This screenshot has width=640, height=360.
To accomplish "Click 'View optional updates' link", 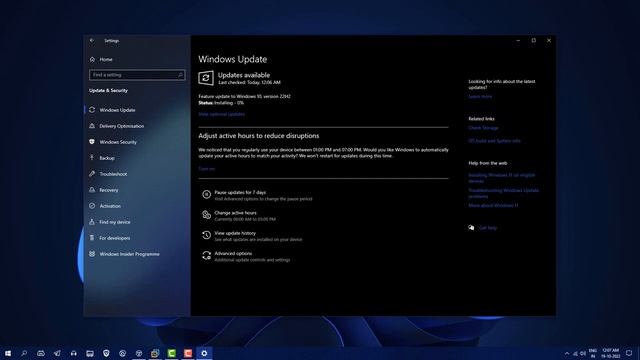I will pyautogui.click(x=222, y=114).
